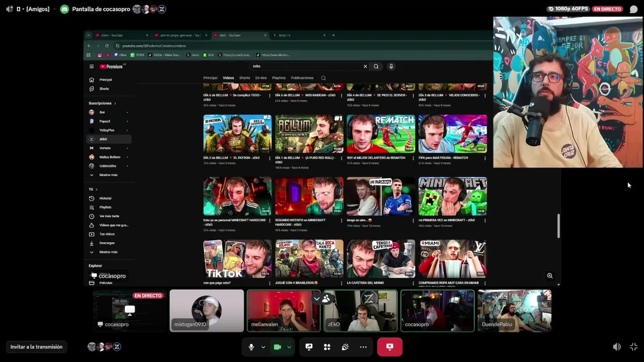Switch to the inicio / X browser tab
Screen dimensions: 644x362
pos(299,35)
